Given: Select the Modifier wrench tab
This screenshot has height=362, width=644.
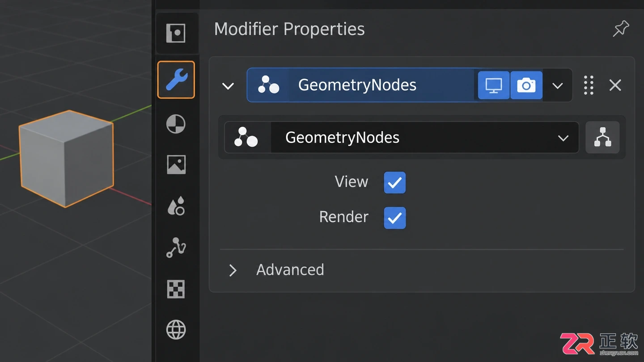Looking at the screenshot, I should point(176,80).
